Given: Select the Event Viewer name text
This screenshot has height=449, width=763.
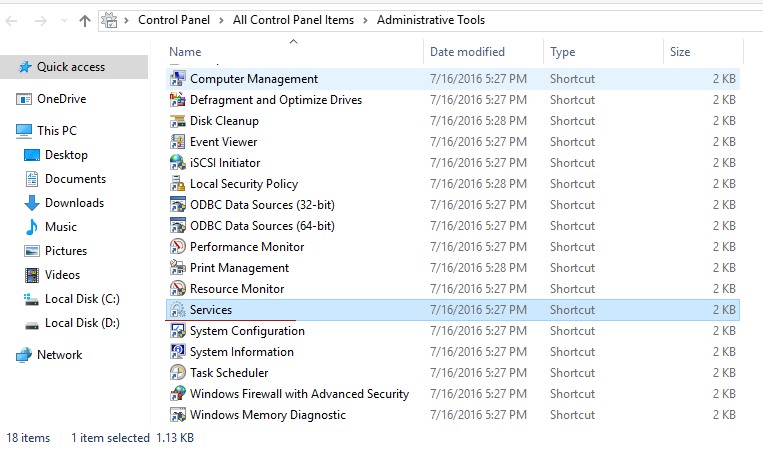Looking at the screenshot, I should click(223, 142).
